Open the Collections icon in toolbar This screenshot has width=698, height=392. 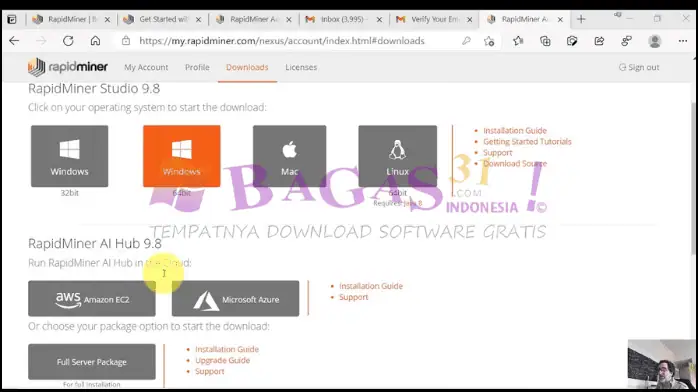coord(545,41)
